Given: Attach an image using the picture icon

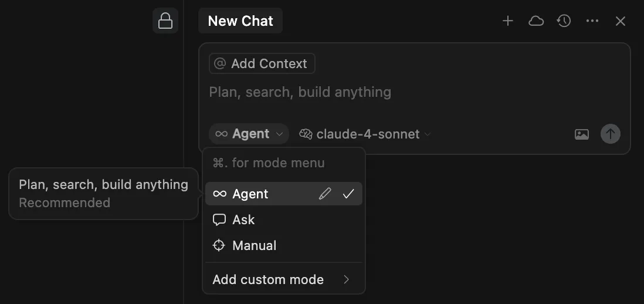Looking at the screenshot, I should 582,134.
